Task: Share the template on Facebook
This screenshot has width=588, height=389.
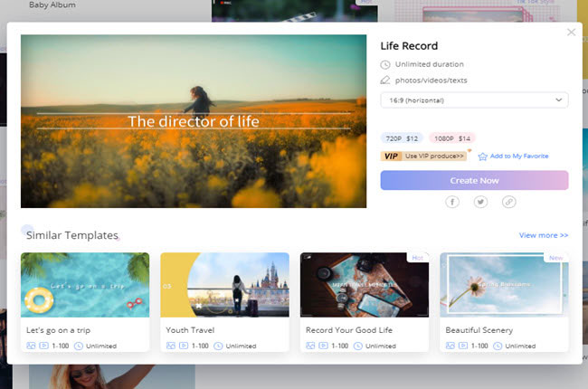Action: [x=452, y=202]
